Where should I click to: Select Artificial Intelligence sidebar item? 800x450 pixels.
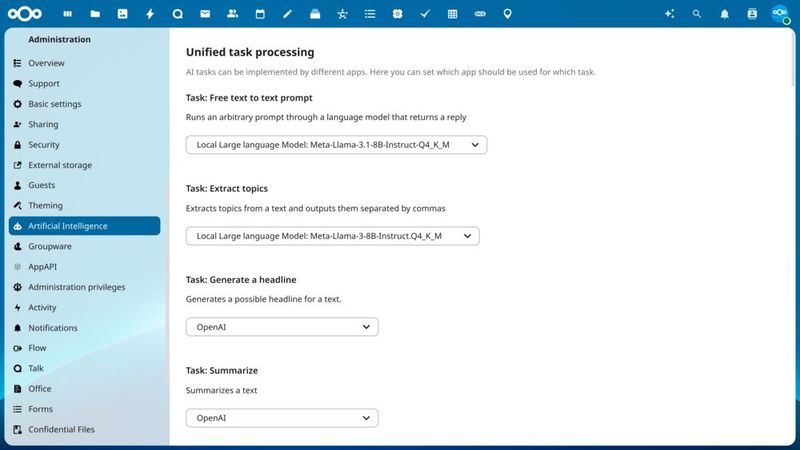pyautogui.click(x=84, y=226)
